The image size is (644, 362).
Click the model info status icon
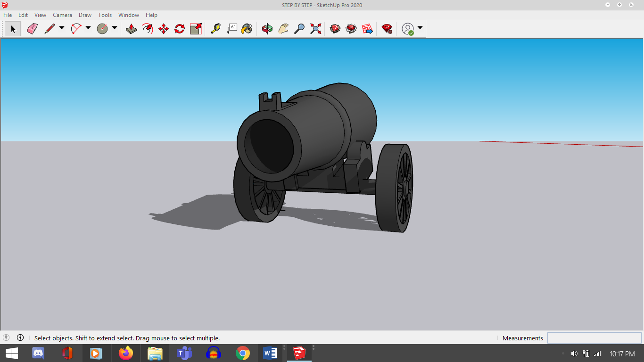[x=20, y=337]
